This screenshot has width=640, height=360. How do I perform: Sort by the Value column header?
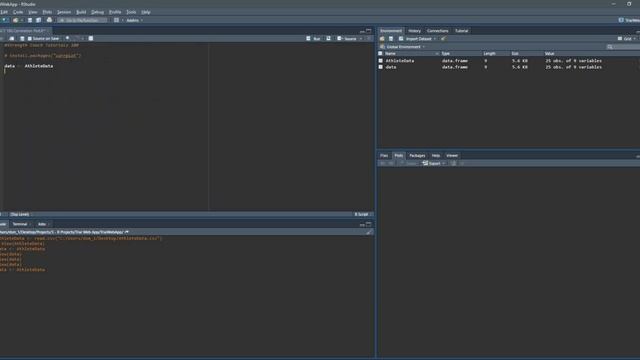[x=549, y=53]
